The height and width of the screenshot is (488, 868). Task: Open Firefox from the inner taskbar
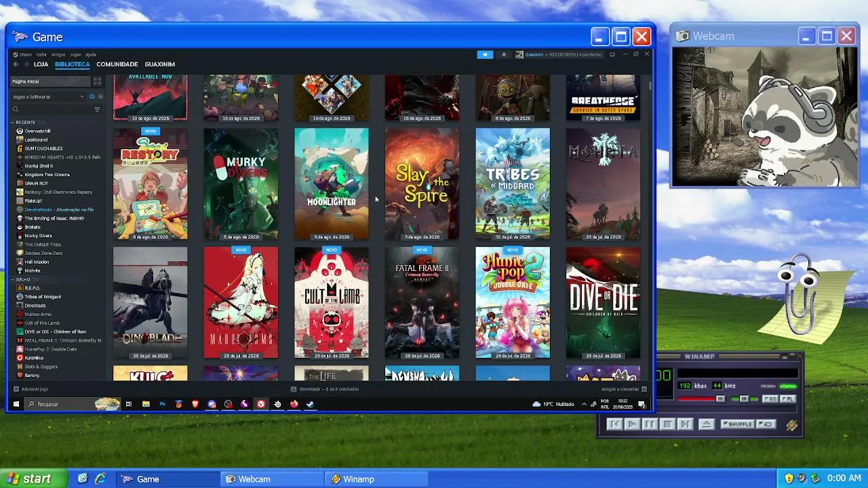[x=294, y=404]
